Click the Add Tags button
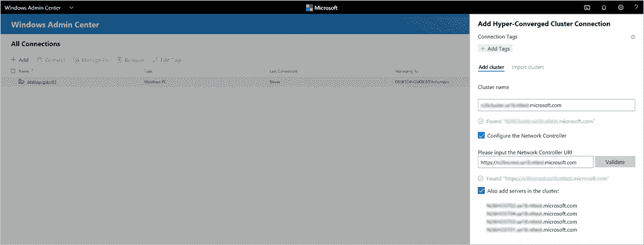The height and width of the screenshot is (245, 644). click(x=495, y=49)
